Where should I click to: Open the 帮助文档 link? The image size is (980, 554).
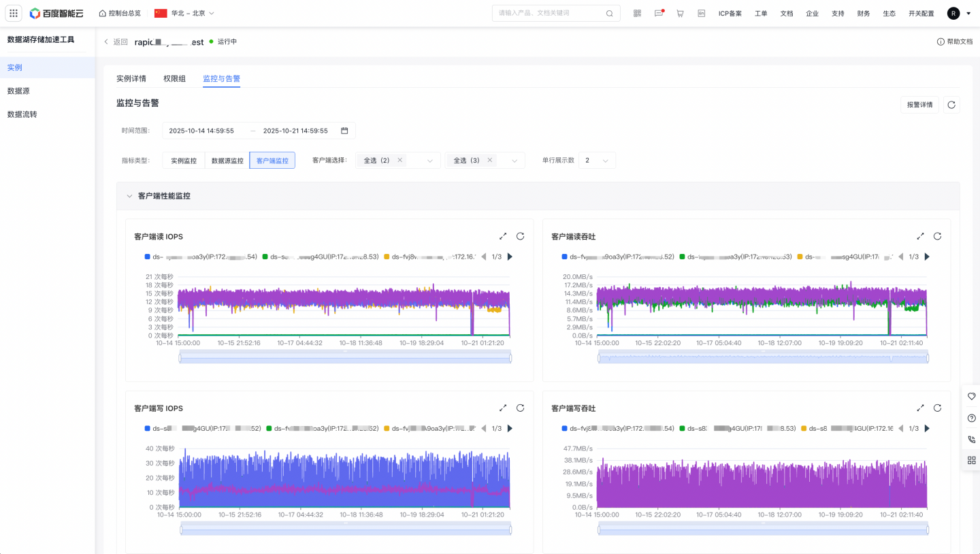click(x=955, y=42)
